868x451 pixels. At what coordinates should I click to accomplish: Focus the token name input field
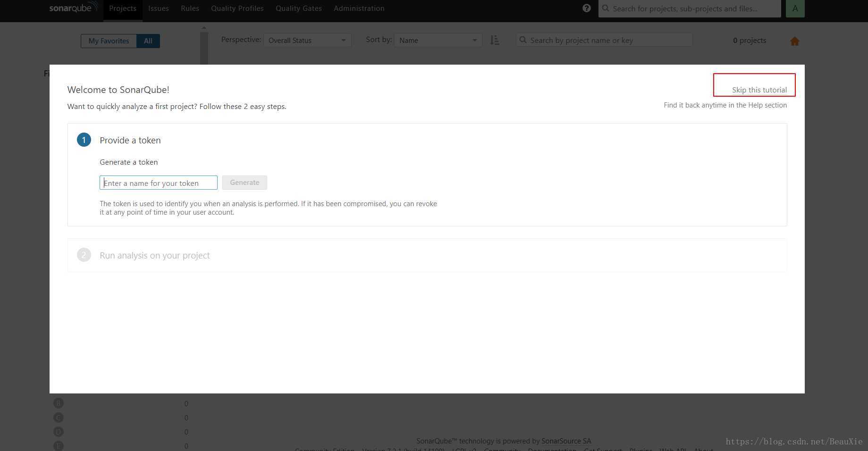[x=159, y=183]
